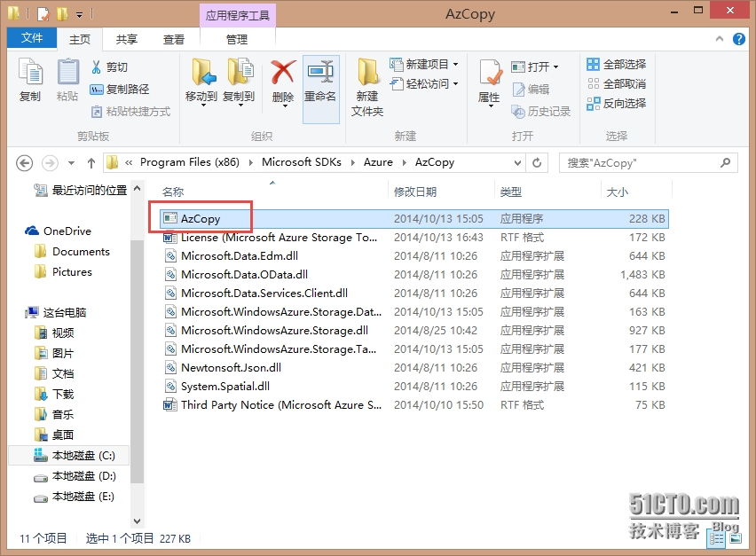Click navigation pane scrollbar down arrow
Screen dimensions: 756x556
[137, 521]
